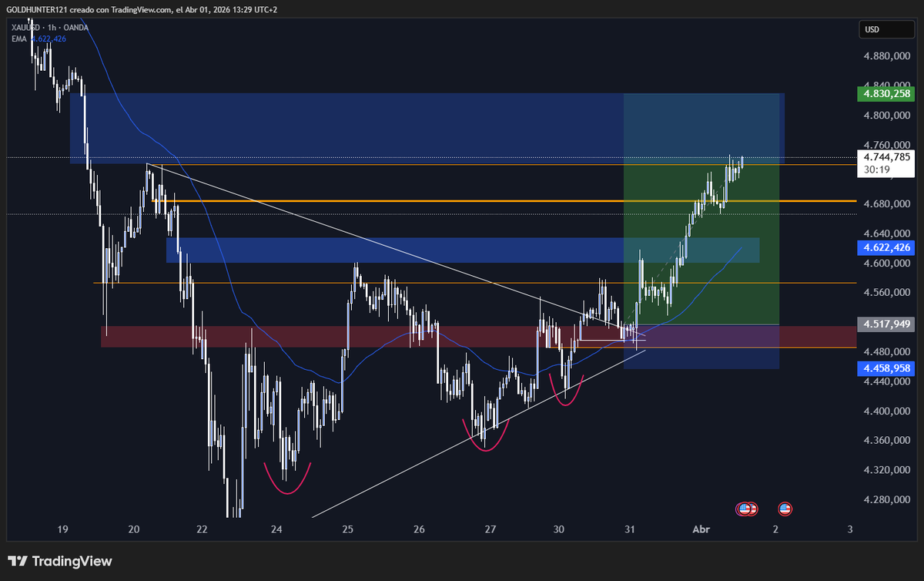Click the blue 4.622,426 EMA axis label
The width and height of the screenshot is (924, 581).
point(885,247)
